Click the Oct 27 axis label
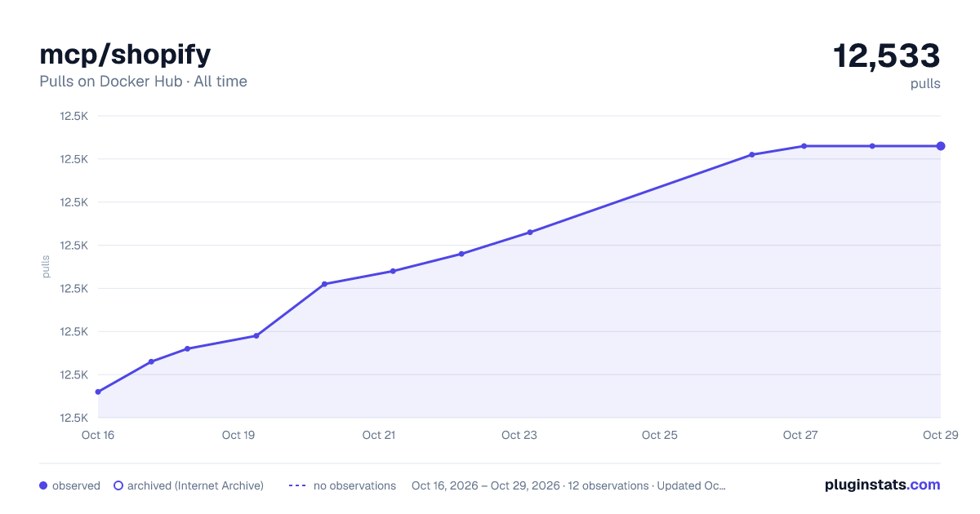980x514 pixels. coord(800,435)
